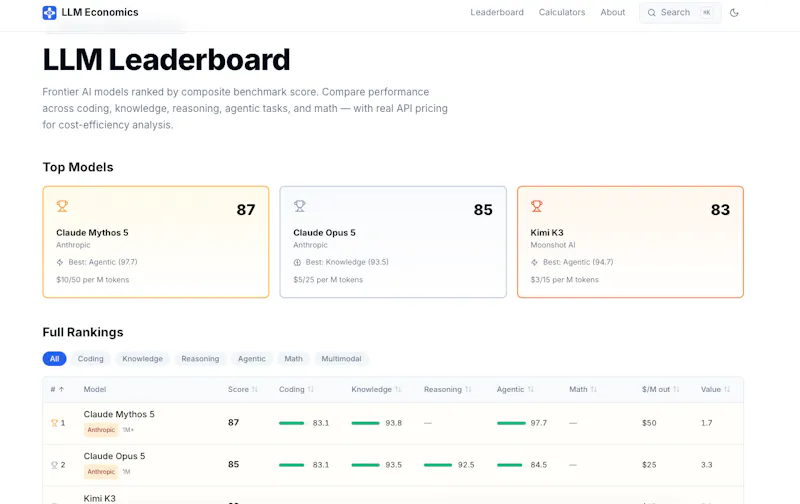
Task: Click Anthropic tag under Claude Opus 5 row
Action: point(101,472)
